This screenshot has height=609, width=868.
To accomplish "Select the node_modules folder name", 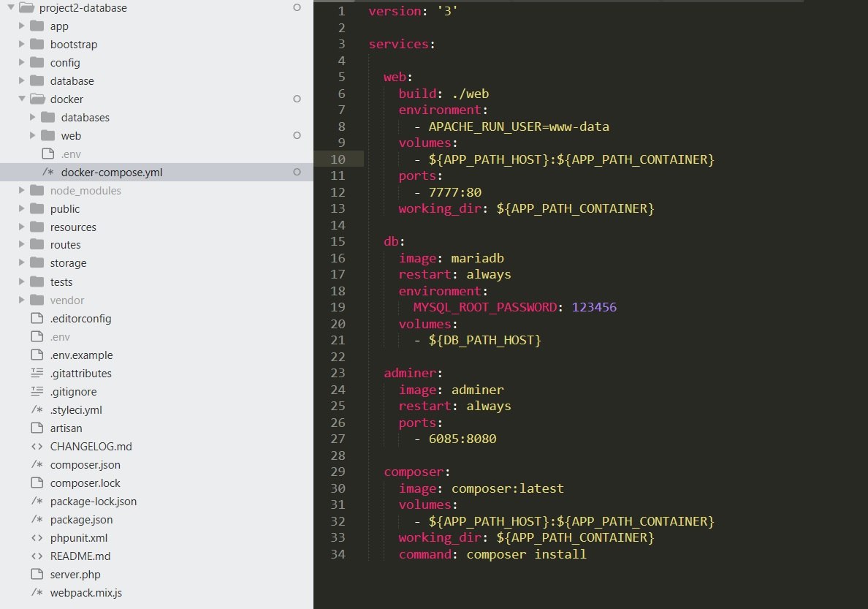I will point(85,191).
